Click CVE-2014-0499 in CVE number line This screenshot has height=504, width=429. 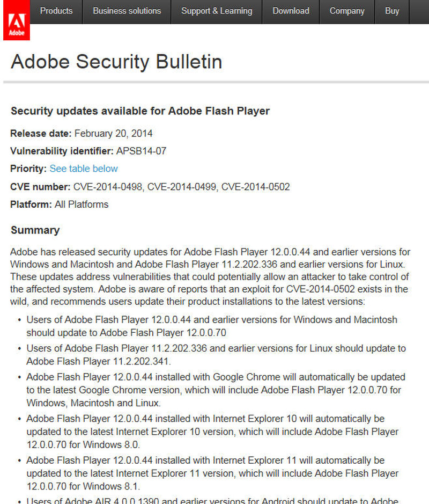pos(182,187)
